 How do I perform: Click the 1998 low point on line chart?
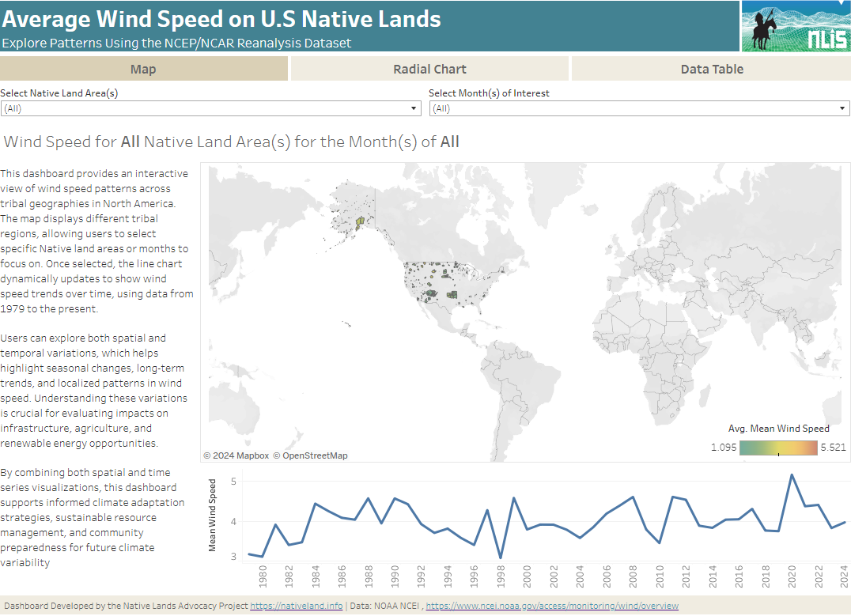coord(501,557)
